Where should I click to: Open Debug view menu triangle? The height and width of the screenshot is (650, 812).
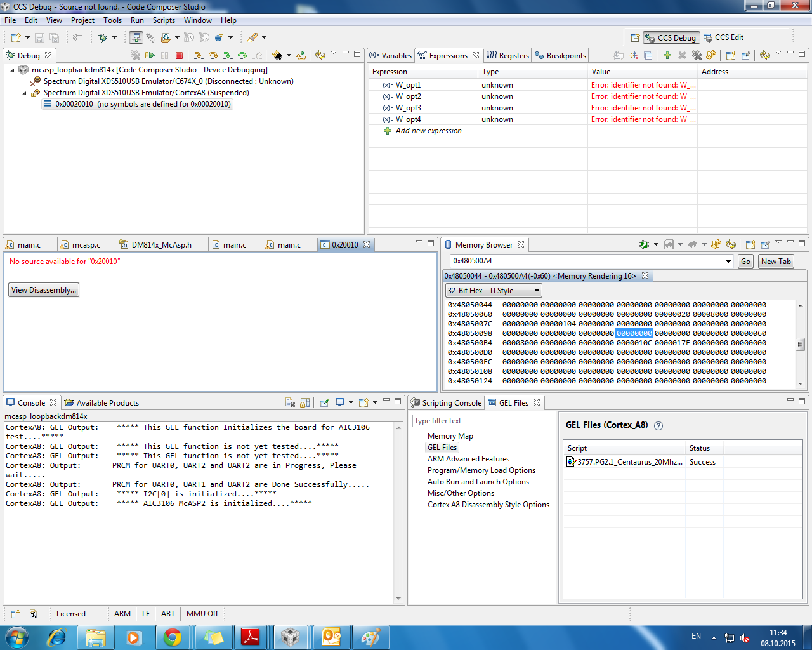coord(334,53)
